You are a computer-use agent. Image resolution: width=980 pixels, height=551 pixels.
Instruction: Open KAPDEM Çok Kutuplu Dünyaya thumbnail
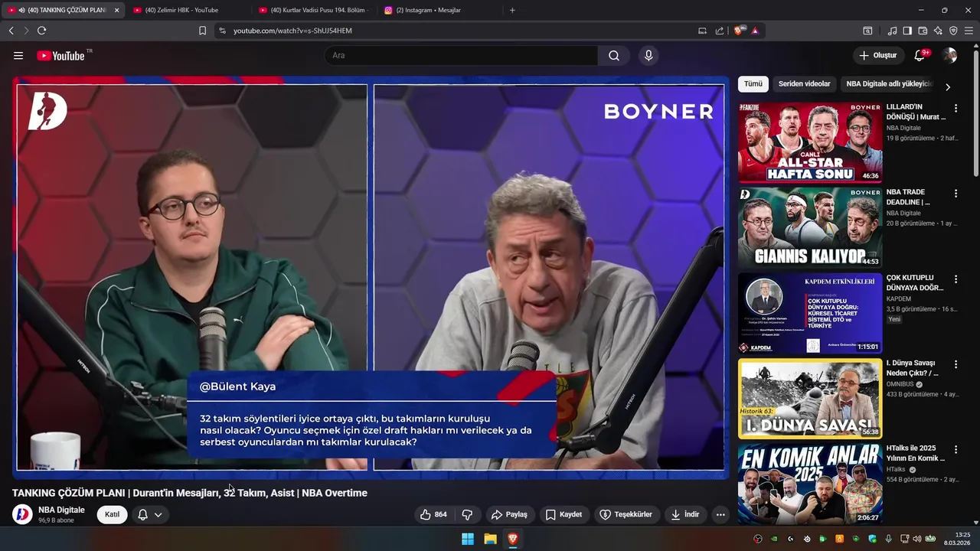click(810, 314)
